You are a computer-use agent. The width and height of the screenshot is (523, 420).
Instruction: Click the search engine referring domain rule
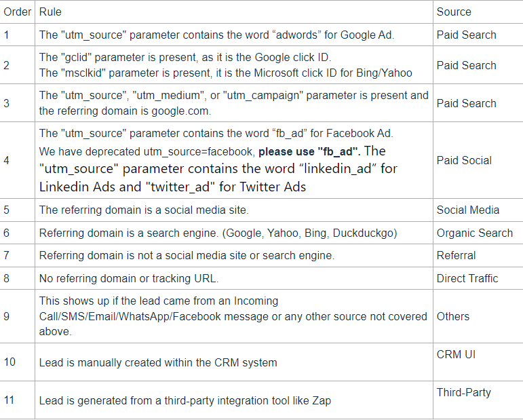pyautogui.click(x=218, y=233)
